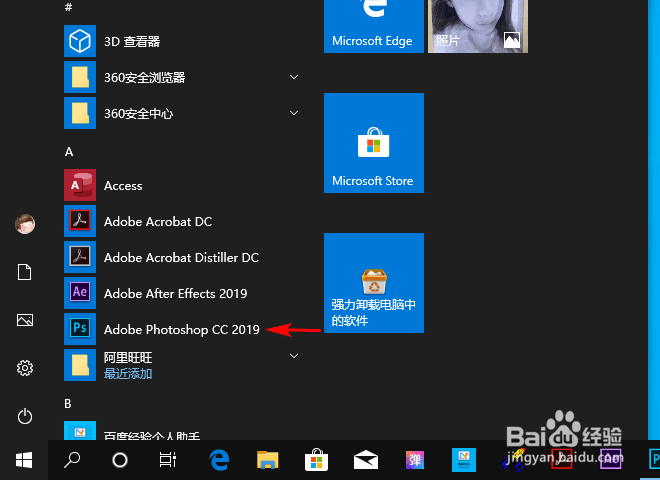Open the 强力卸载电脑中的软件 tile

click(x=374, y=283)
